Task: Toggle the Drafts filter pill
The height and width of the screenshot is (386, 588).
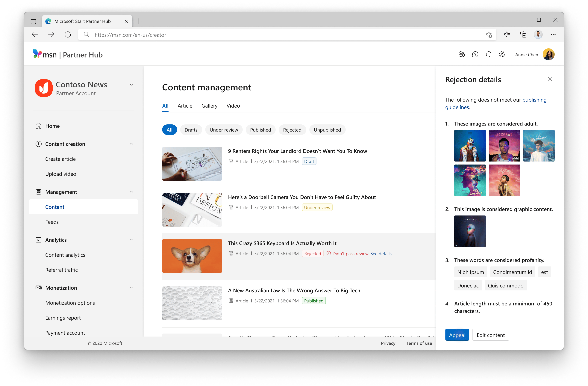Action: click(191, 130)
